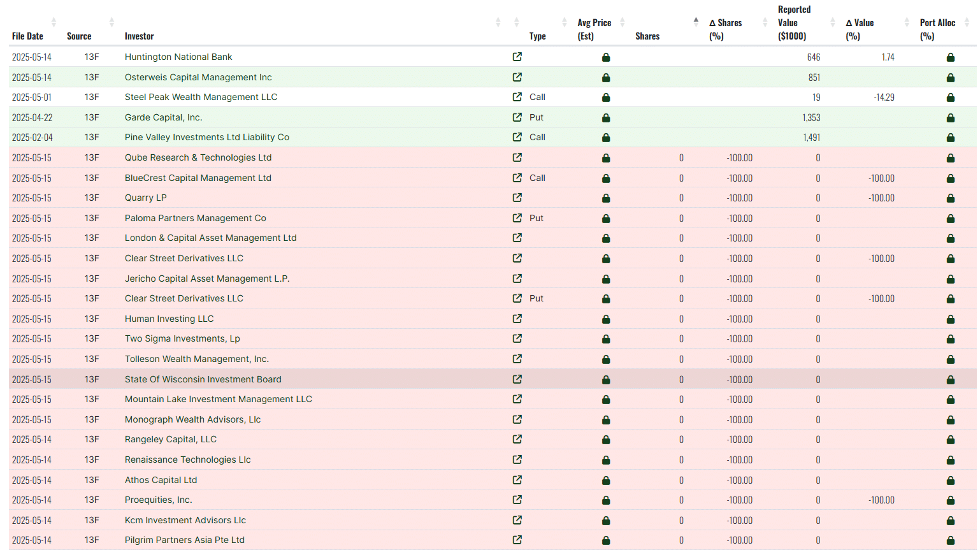Screen dimensions: 980x550
Task: Click locked Port Alloc icon for Quarry LP
Action: (951, 198)
